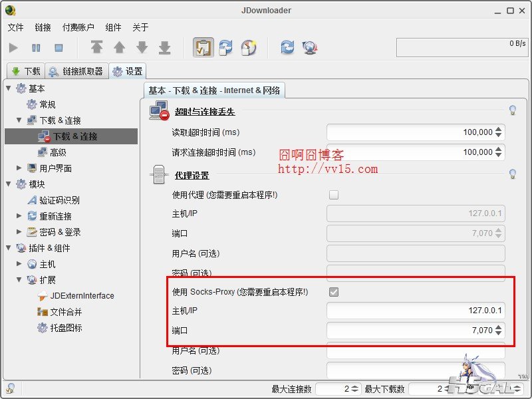Viewport: 532px width, 399px height.
Task: Collapse the 模块 tree node
Action: pyautogui.click(x=9, y=184)
